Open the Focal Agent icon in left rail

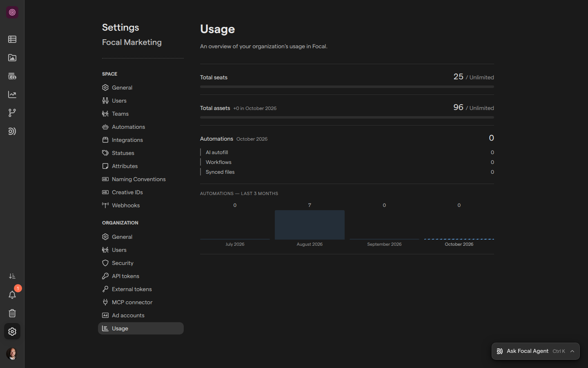[x=12, y=131]
